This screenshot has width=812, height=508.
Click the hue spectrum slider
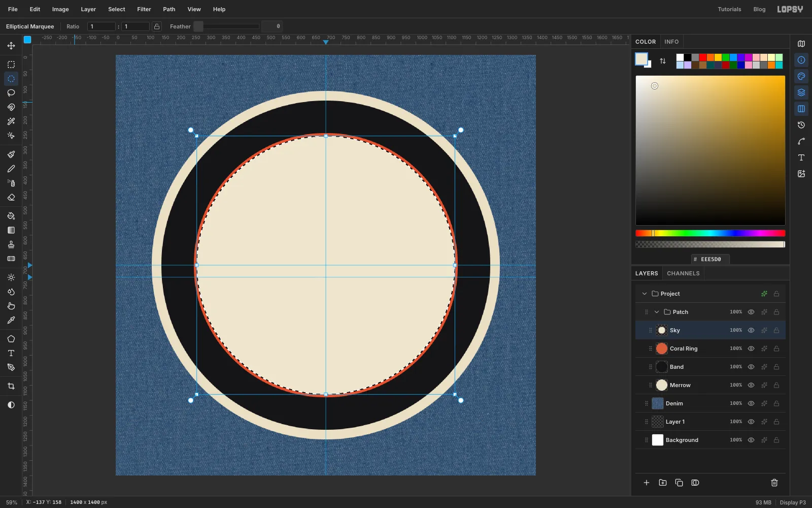(x=710, y=233)
